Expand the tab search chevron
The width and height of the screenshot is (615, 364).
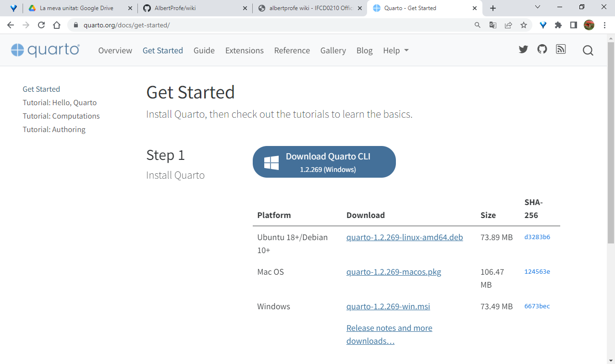click(538, 7)
